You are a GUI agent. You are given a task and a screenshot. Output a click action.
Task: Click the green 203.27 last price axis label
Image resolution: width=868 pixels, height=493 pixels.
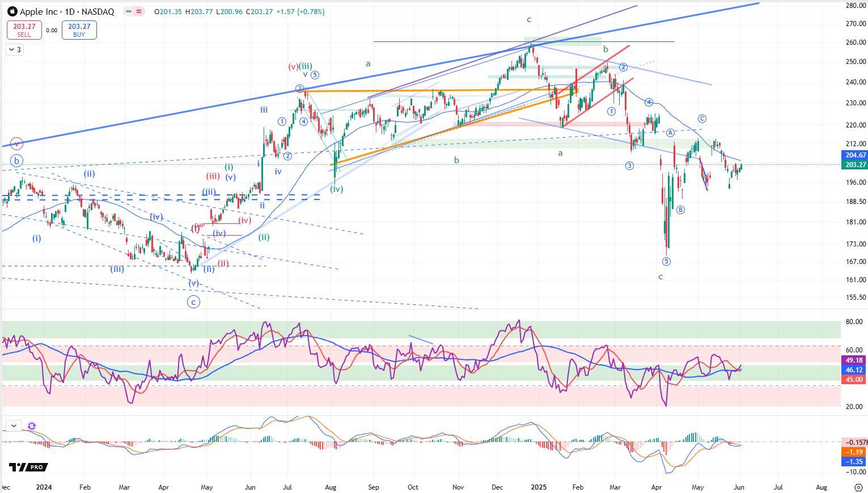(x=855, y=164)
